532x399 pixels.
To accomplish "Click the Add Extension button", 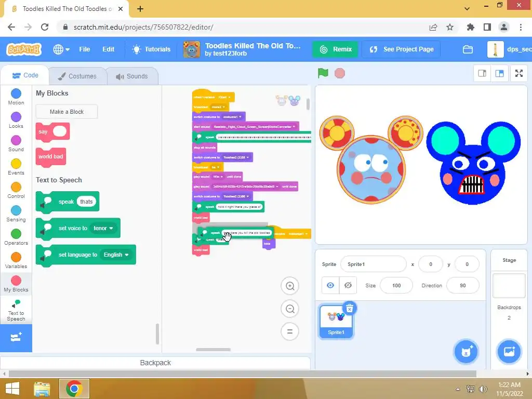I will coord(16,338).
